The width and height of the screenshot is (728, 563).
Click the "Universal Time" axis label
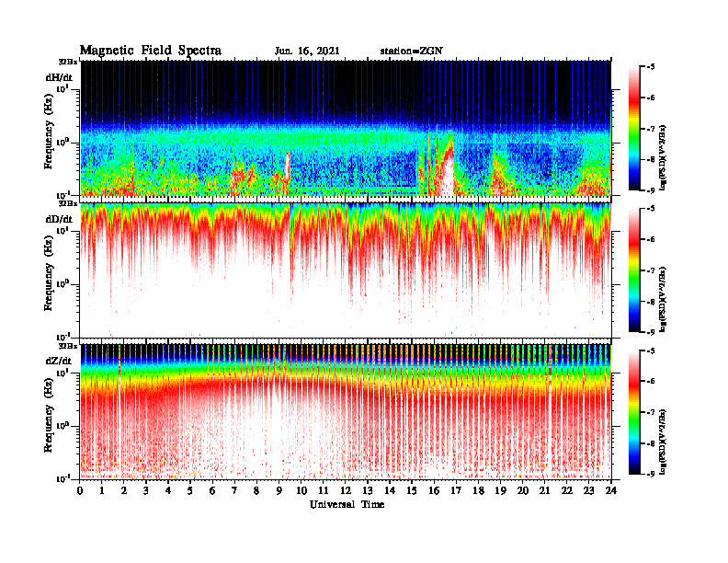click(347, 504)
